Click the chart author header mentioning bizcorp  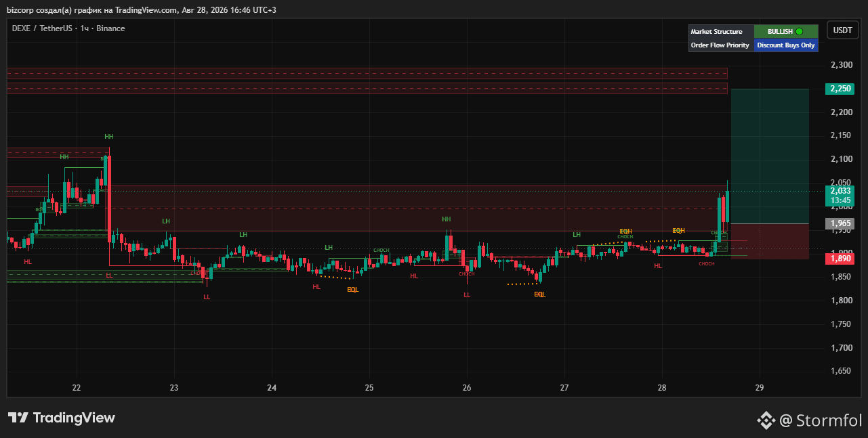(142, 9)
